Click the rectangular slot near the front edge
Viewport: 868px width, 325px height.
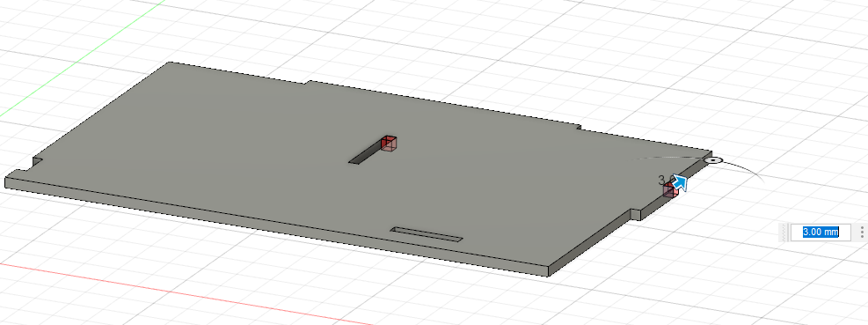pos(427,234)
